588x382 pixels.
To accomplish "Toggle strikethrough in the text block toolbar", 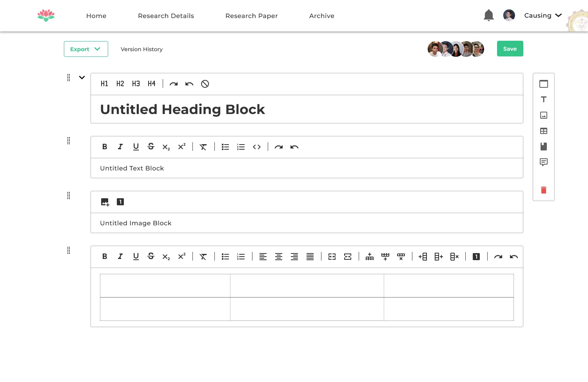I will point(151,147).
